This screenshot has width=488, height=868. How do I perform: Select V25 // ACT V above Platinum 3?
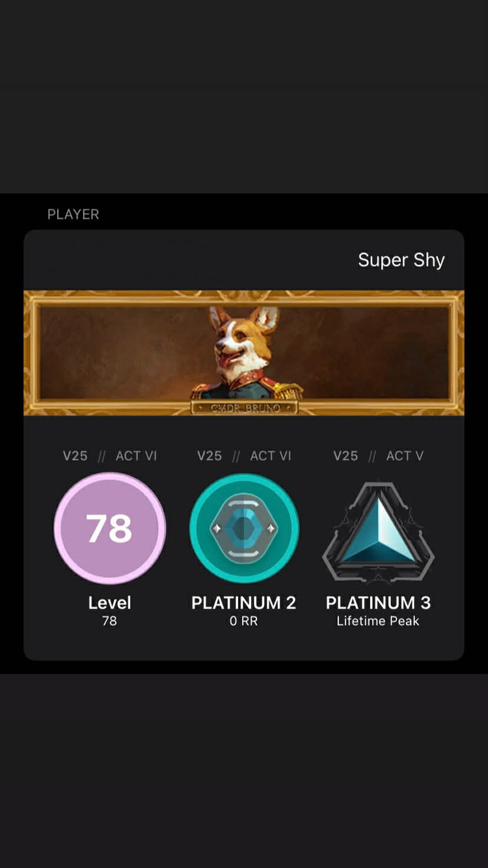[378, 456]
